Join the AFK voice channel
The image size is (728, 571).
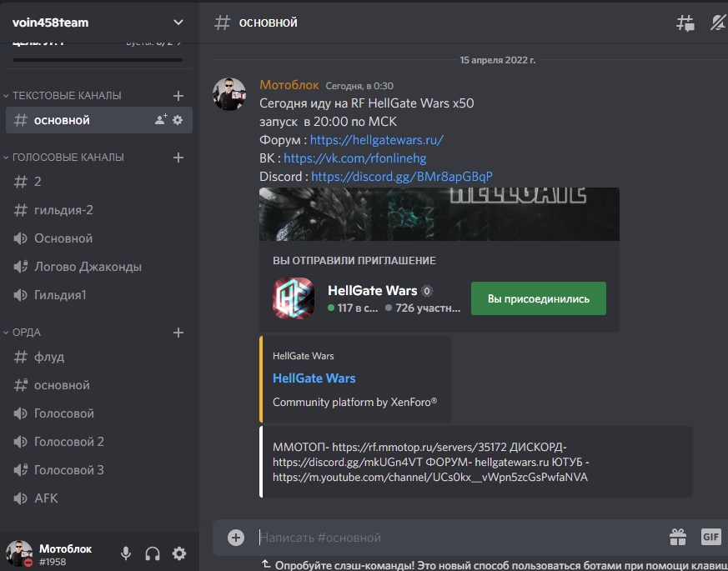click(99, 498)
